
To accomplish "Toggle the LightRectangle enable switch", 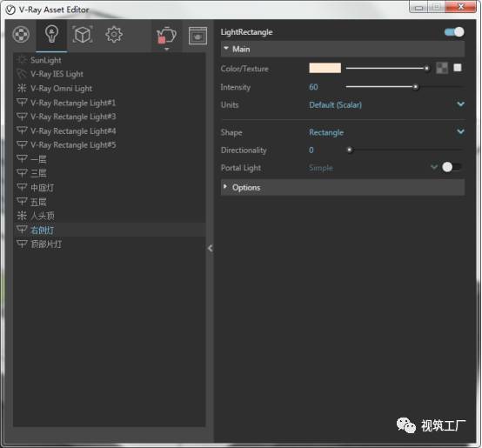I will [x=454, y=32].
